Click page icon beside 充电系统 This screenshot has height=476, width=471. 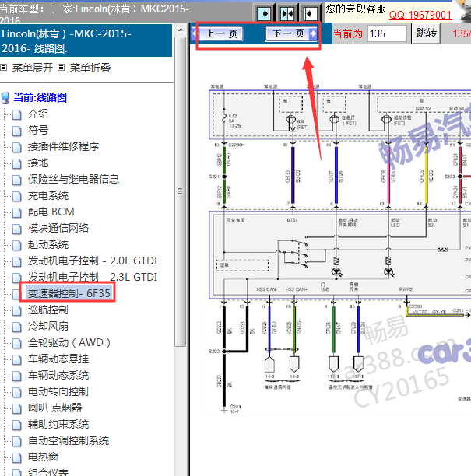pos(17,197)
